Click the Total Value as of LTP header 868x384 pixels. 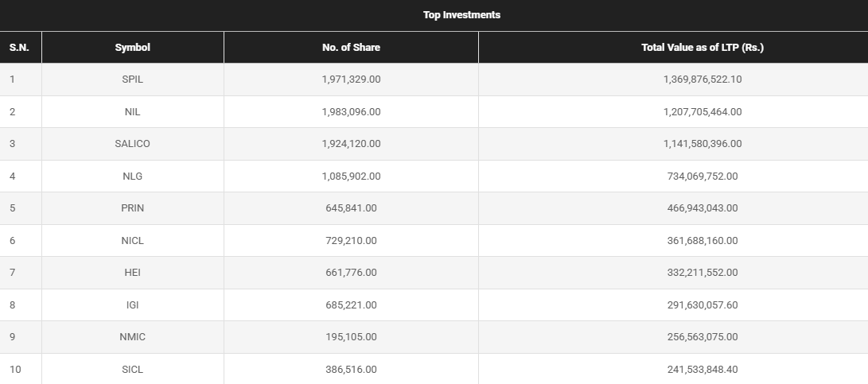click(702, 48)
